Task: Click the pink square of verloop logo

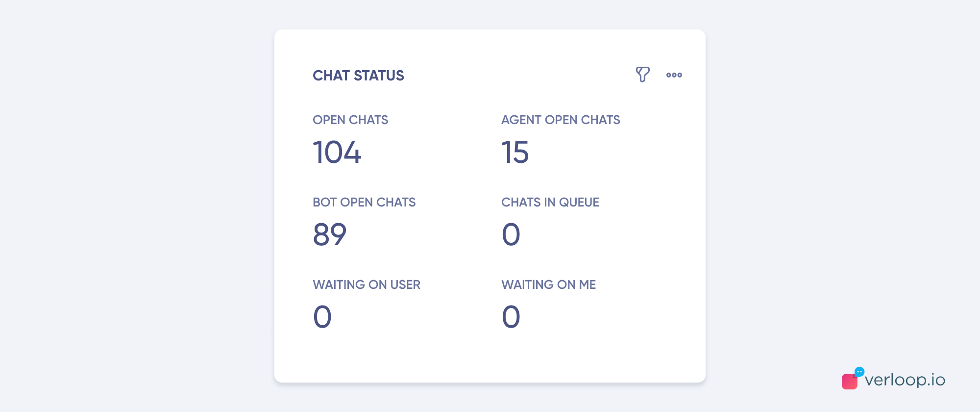Action: click(x=849, y=382)
